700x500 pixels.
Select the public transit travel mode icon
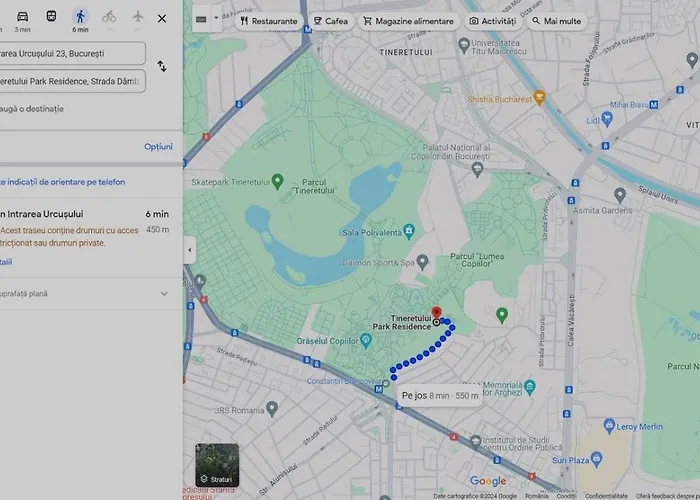(x=51, y=17)
